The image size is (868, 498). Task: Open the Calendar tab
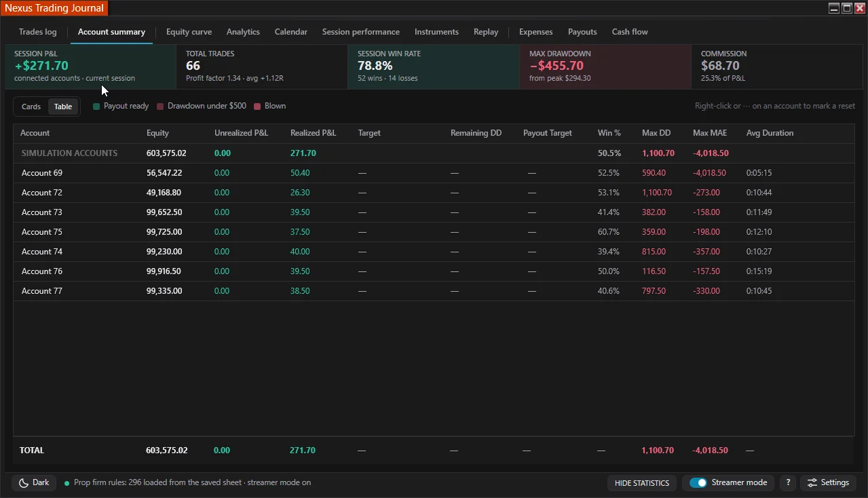click(291, 32)
